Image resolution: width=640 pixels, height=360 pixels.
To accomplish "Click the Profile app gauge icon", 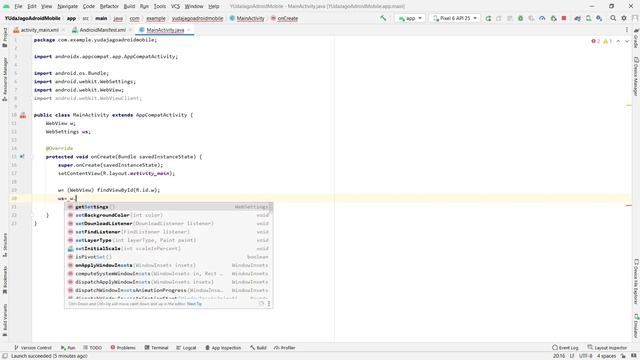I will (542, 18).
